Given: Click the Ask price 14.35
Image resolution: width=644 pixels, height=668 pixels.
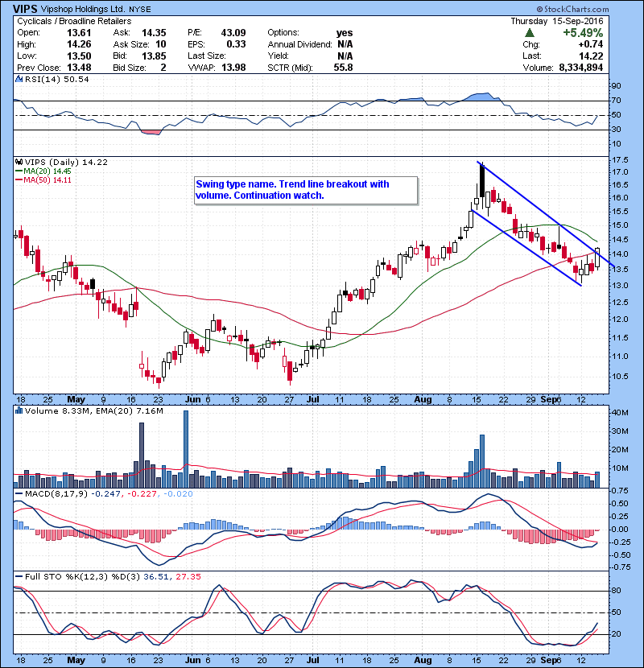Looking at the screenshot, I should 154,33.
